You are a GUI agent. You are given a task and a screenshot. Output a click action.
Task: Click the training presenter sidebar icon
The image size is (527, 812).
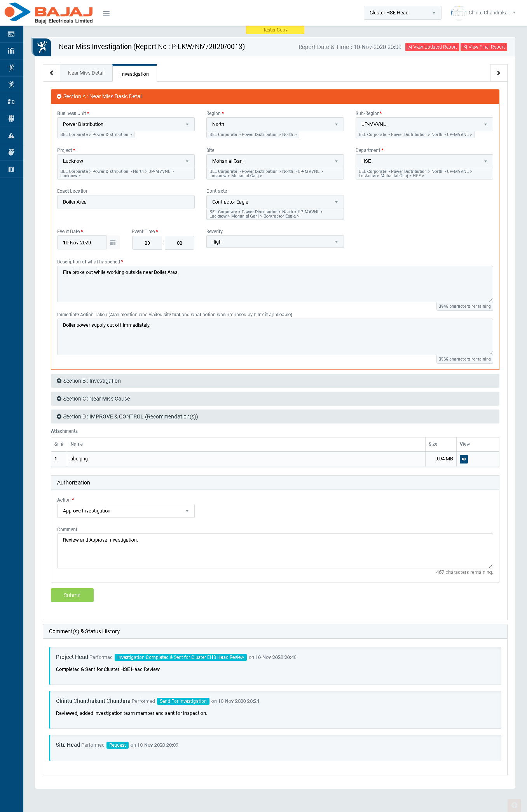coord(11,102)
